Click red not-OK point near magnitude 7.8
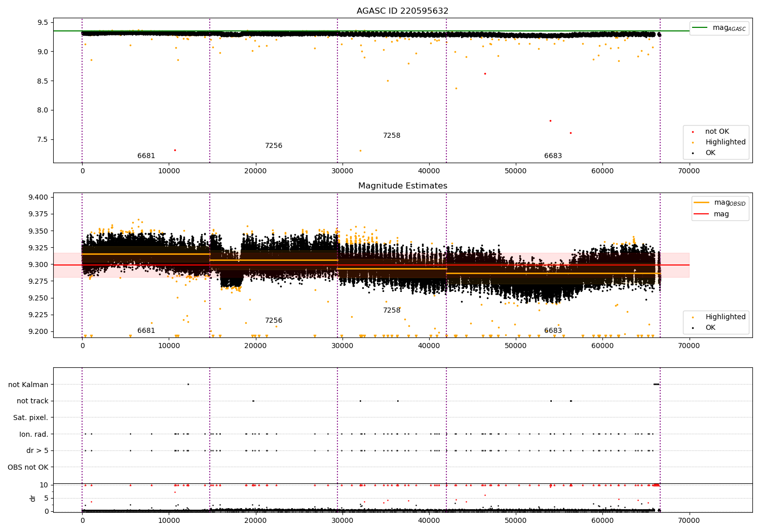The image size is (760, 532). coord(550,121)
